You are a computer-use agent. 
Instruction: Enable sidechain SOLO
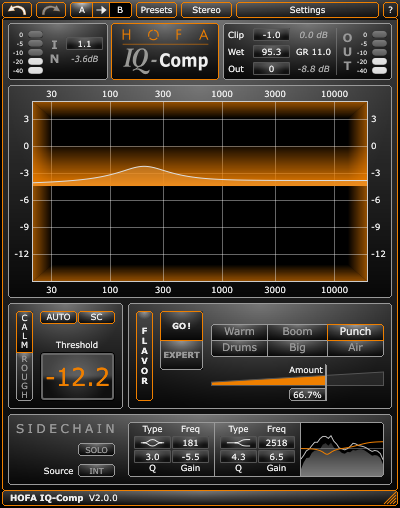click(96, 450)
